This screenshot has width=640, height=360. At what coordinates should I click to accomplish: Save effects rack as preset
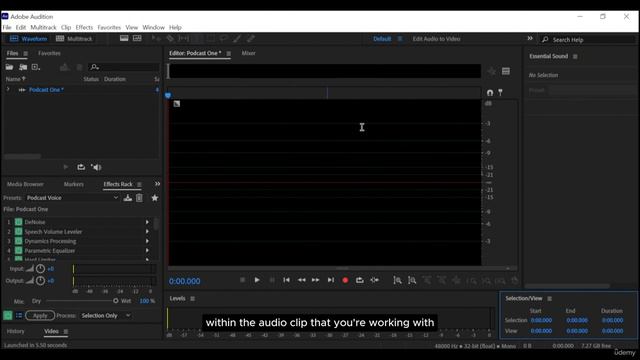(x=128, y=198)
